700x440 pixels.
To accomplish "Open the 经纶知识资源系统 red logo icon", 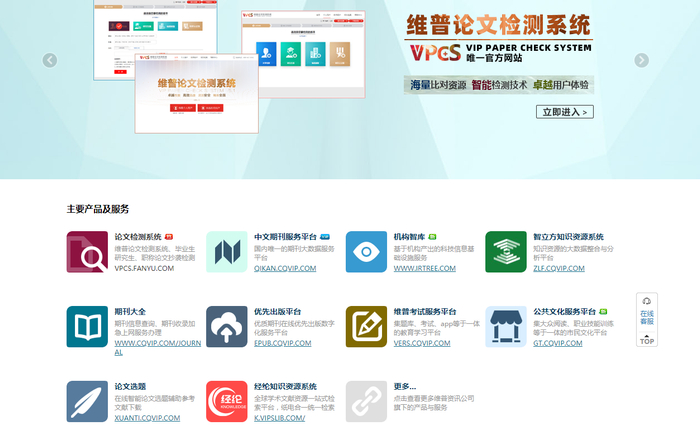I will pyautogui.click(x=227, y=401).
